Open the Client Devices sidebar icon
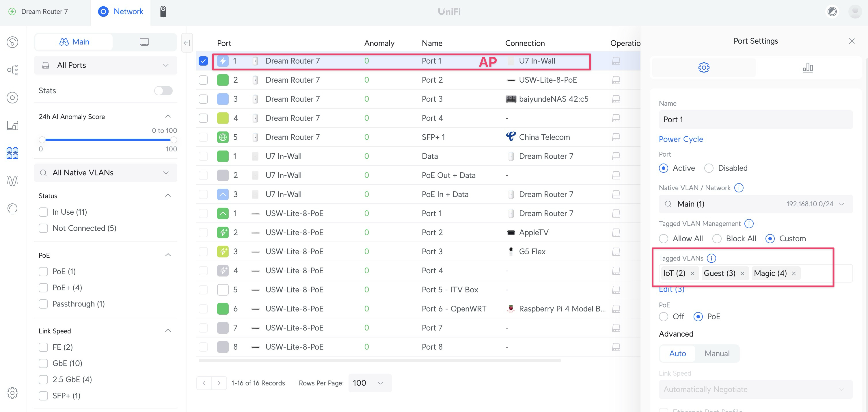 pos(12,125)
